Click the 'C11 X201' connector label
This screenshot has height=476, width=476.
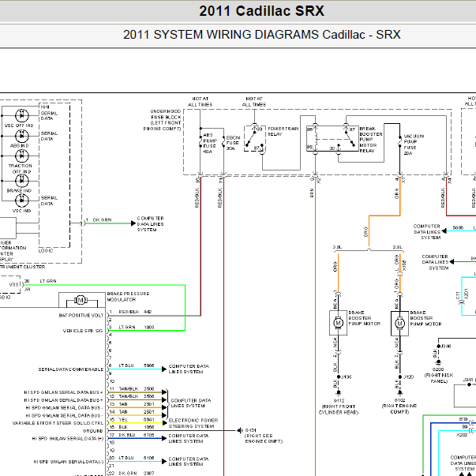(x=462, y=294)
